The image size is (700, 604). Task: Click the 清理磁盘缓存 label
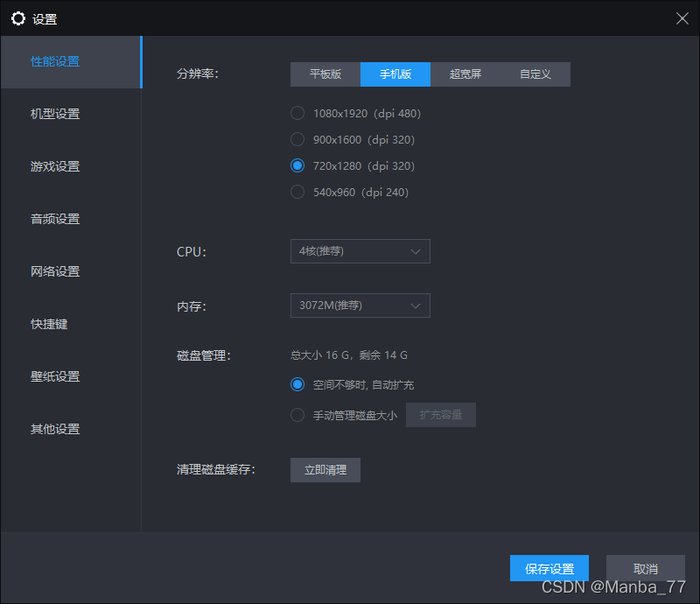point(216,469)
